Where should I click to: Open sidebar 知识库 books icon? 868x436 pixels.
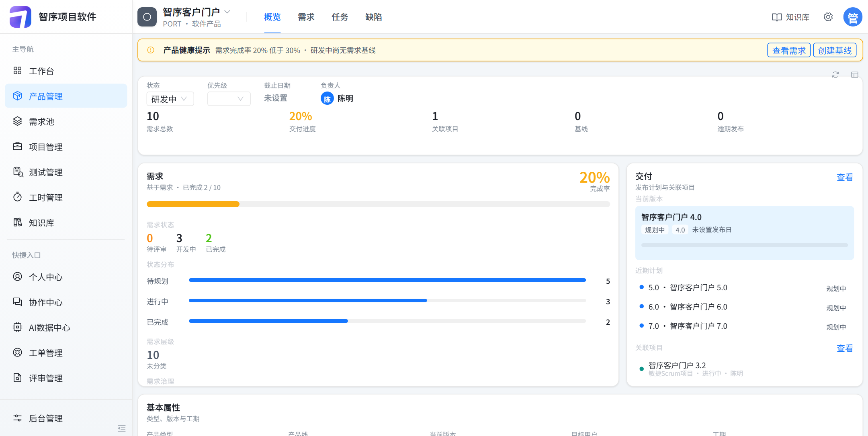pyautogui.click(x=17, y=222)
